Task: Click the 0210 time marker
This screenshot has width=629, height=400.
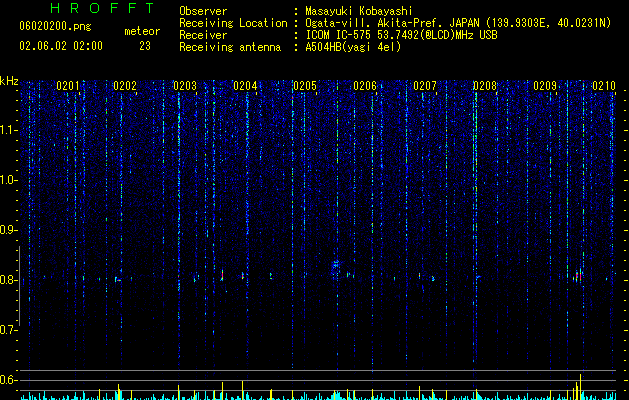Action: (604, 86)
